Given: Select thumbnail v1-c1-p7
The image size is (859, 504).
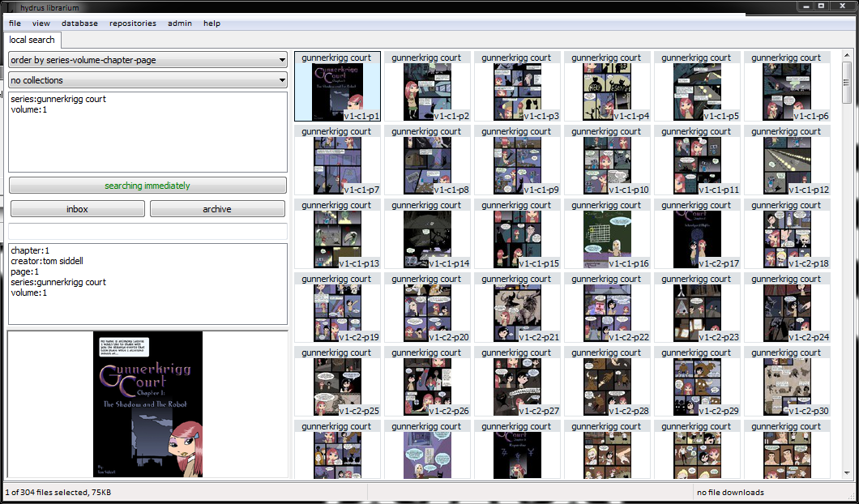Looking at the screenshot, I should (x=337, y=160).
